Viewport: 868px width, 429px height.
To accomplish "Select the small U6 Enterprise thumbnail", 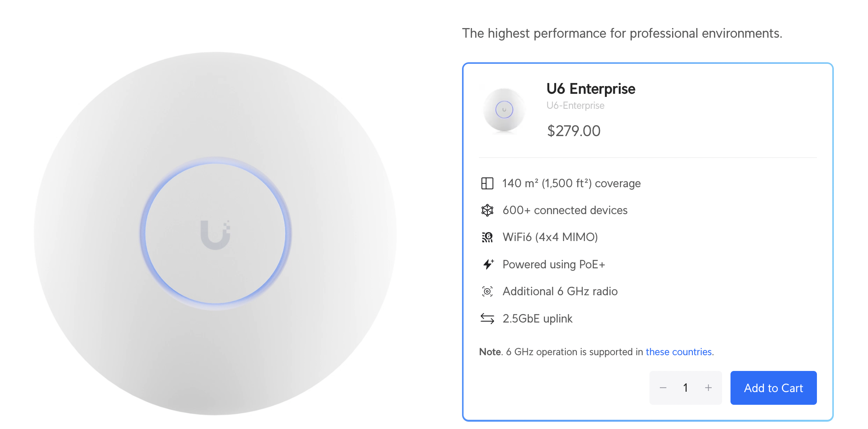I will [x=504, y=110].
